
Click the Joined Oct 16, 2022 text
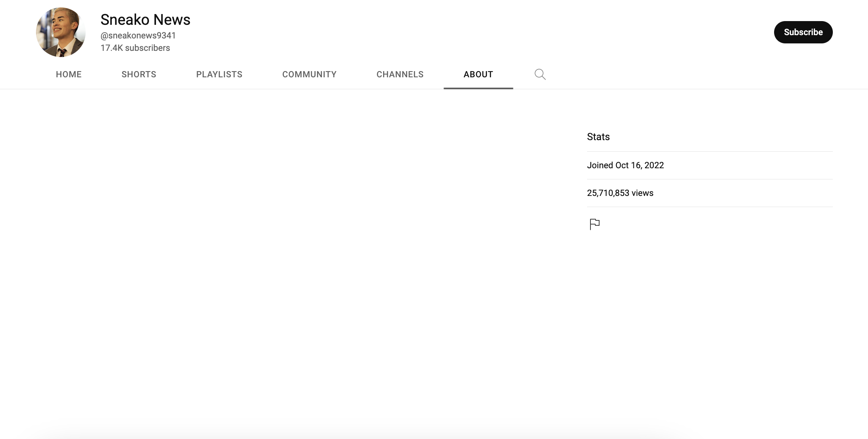pos(625,165)
